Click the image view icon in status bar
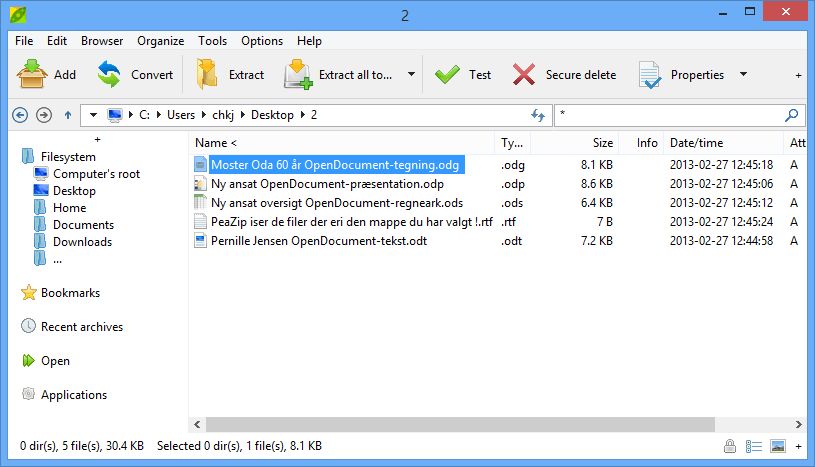Viewport: 815px width, 467px height. (x=778, y=446)
